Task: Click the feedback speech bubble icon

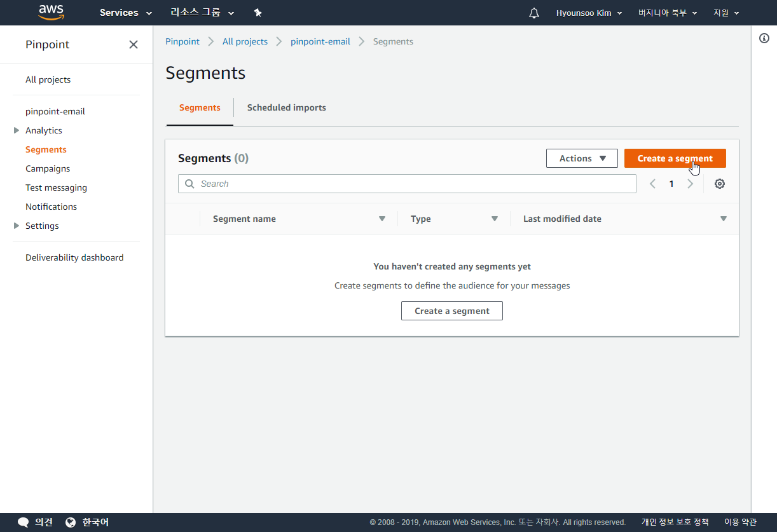Action: (x=24, y=522)
